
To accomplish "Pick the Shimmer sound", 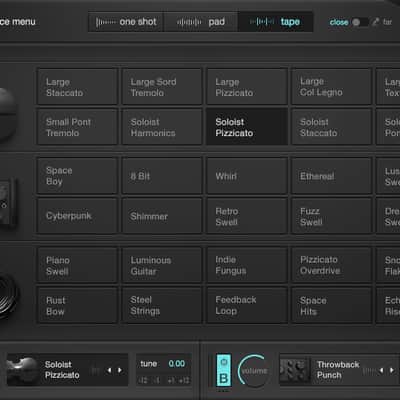I will click(x=162, y=216).
